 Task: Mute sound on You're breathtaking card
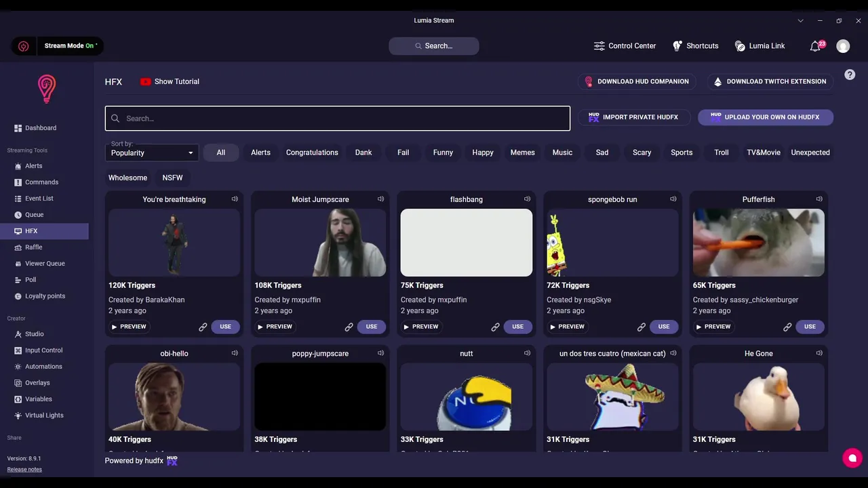point(235,199)
